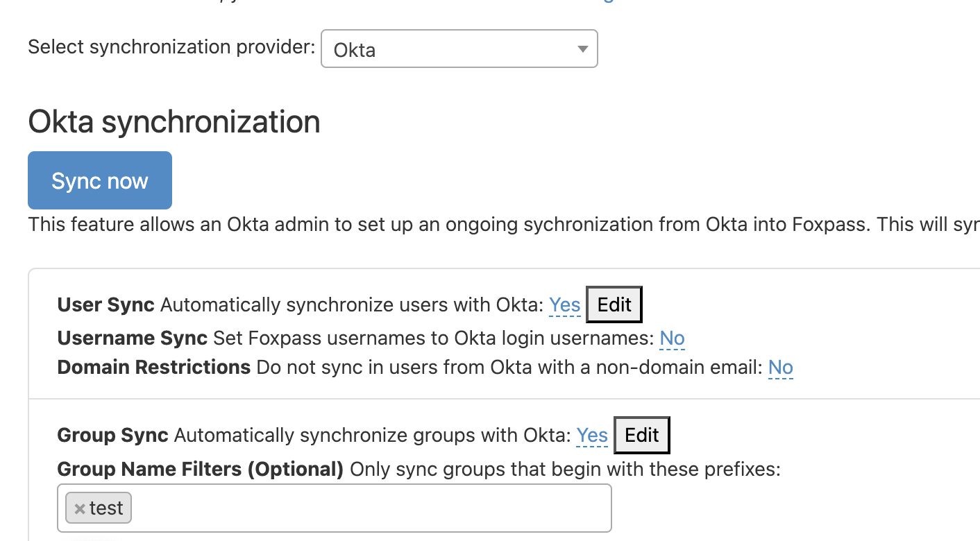
Task: Click the Domain Restrictions label
Action: (x=154, y=367)
